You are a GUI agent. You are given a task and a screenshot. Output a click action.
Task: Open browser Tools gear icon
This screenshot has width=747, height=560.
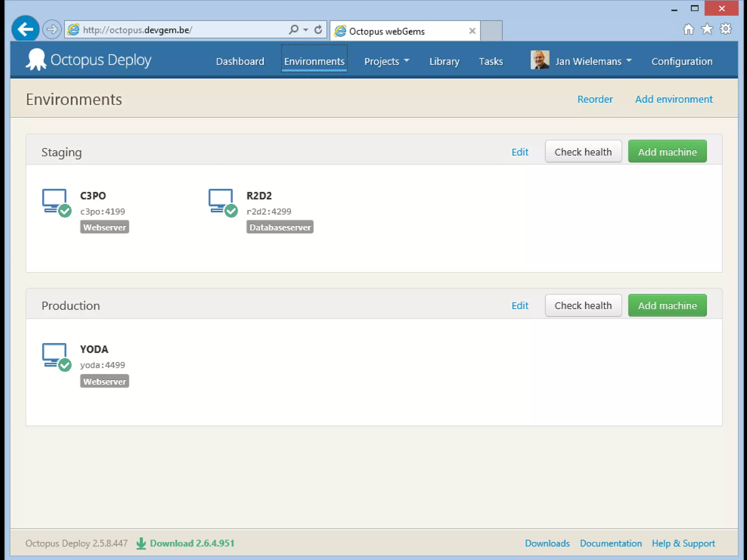click(x=726, y=29)
